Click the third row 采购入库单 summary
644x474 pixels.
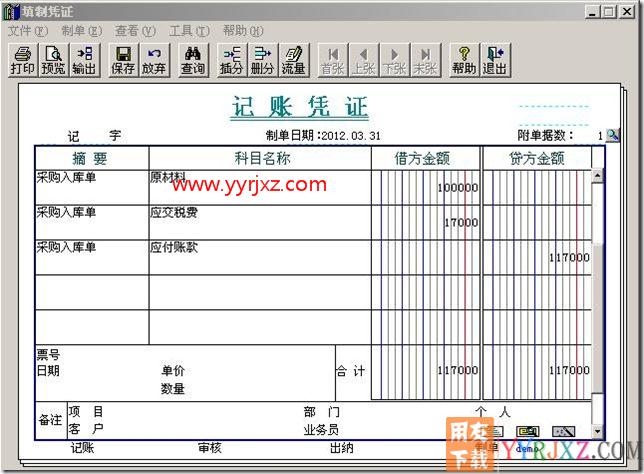click(92, 257)
